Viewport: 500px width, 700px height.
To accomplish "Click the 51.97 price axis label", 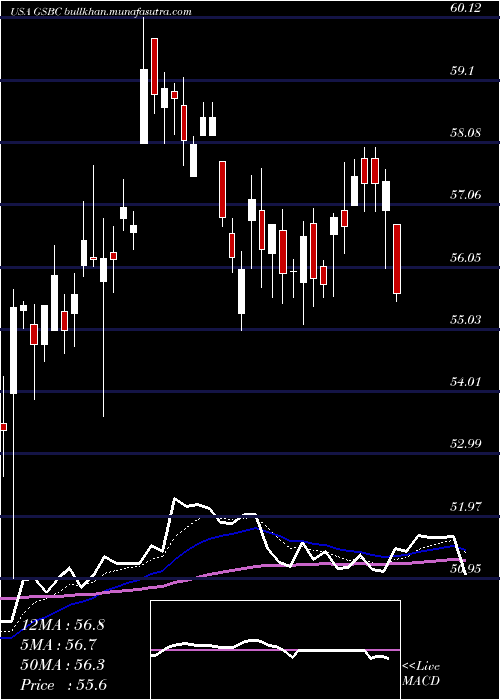I will (466, 507).
